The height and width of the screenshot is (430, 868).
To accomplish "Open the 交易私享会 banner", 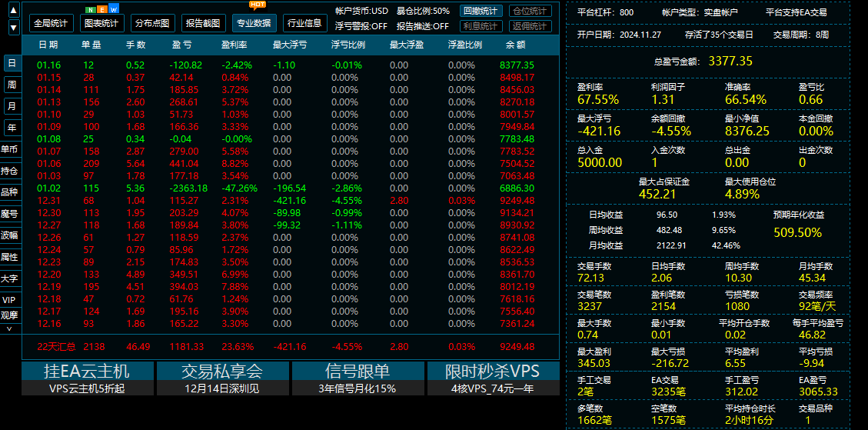I will tap(222, 378).
